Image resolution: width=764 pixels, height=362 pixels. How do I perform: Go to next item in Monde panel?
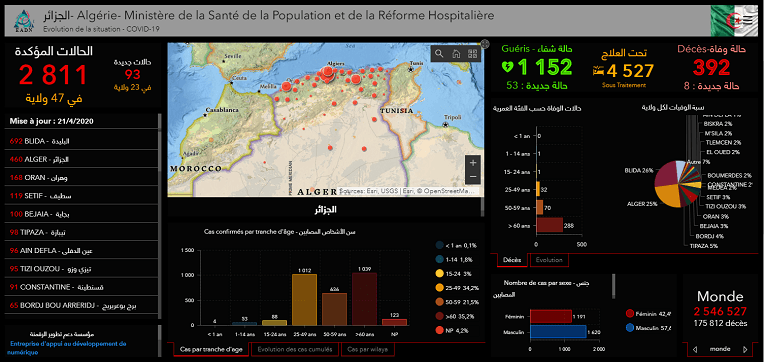pos(745,349)
